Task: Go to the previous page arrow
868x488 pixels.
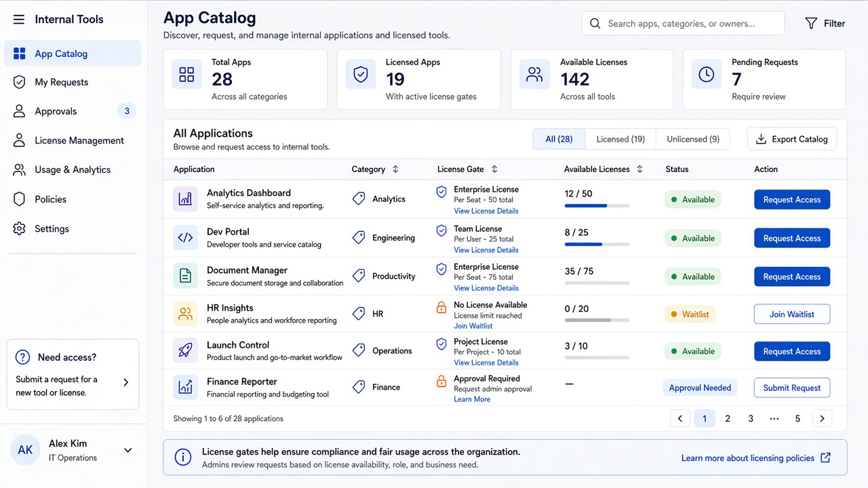Action: (680, 419)
